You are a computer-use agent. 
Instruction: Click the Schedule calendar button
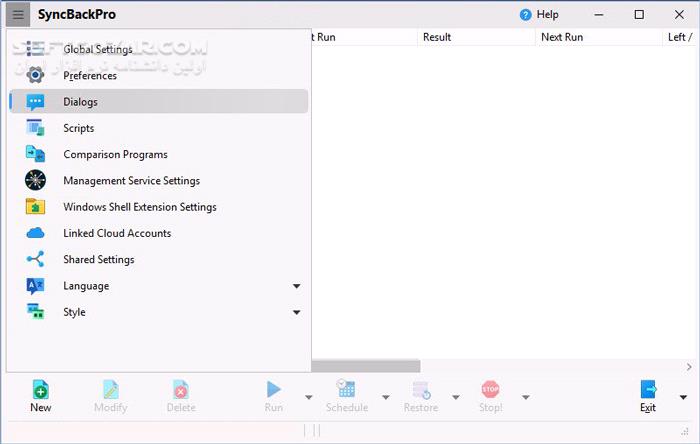(x=346, y=396)
